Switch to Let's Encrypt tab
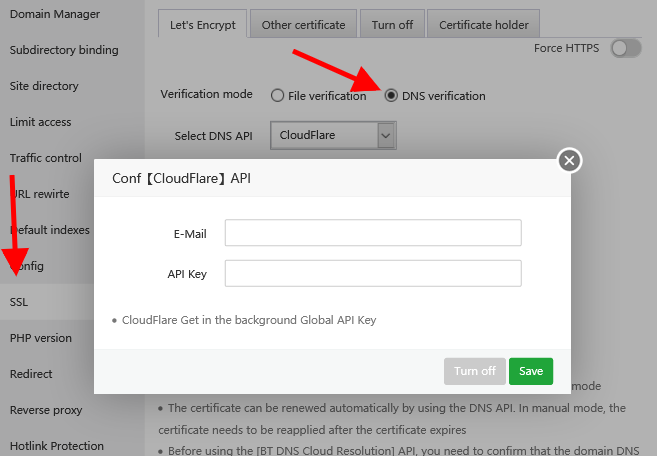Screen dimensions: 657x456 point(201,24)
